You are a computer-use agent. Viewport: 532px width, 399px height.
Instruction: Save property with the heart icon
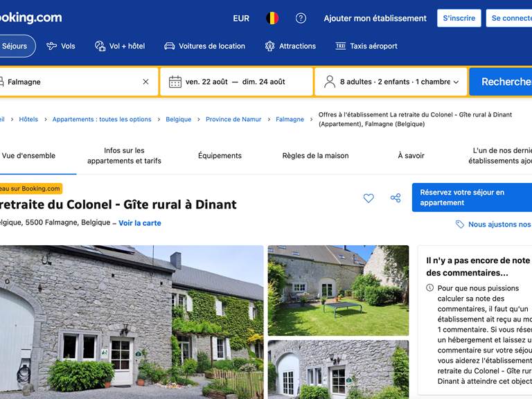369,198
